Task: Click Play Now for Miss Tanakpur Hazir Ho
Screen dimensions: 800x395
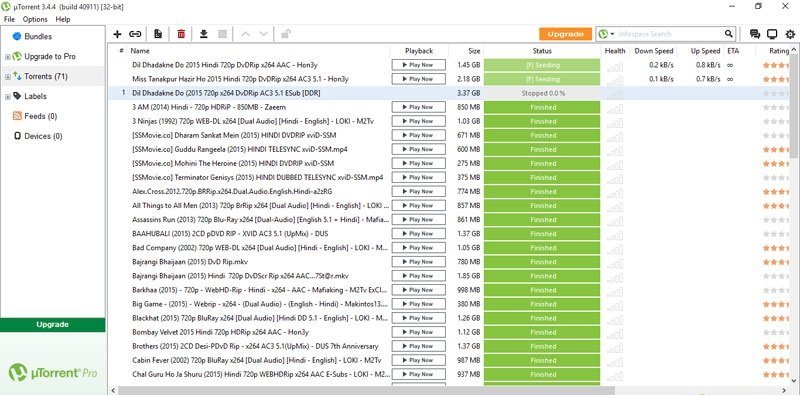Action: click(x=418, y=79)
